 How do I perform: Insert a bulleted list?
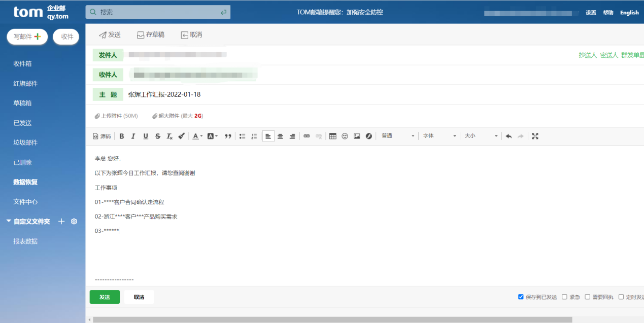(x=242, y=136)
